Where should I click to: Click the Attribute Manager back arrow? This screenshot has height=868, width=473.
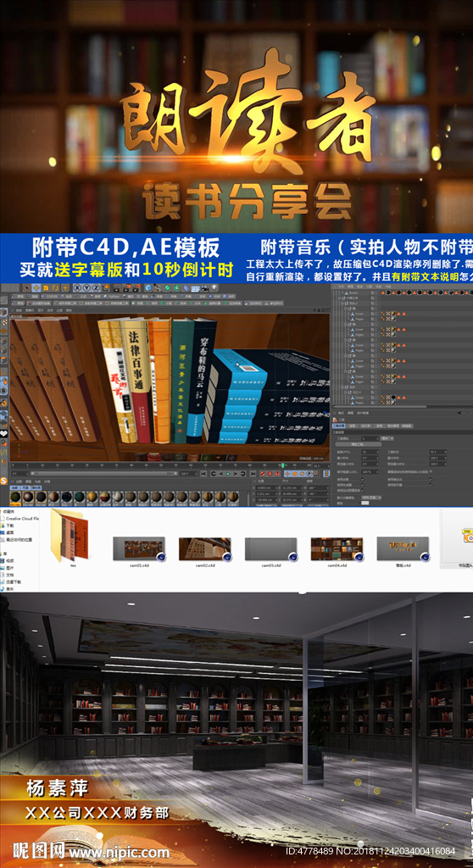[x=459, y=413]
